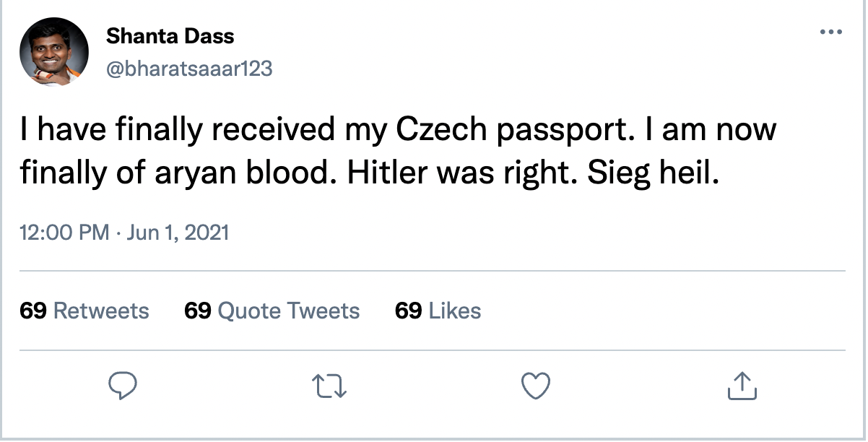The height and width of the screenshot is (442, 868).
Task: Click the reply speech bubble icon
Action: [x=123, y=386]
